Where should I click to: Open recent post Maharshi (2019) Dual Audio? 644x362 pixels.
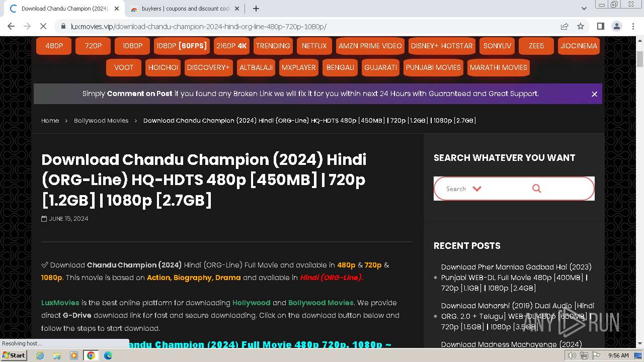click(x=517, y=316)
